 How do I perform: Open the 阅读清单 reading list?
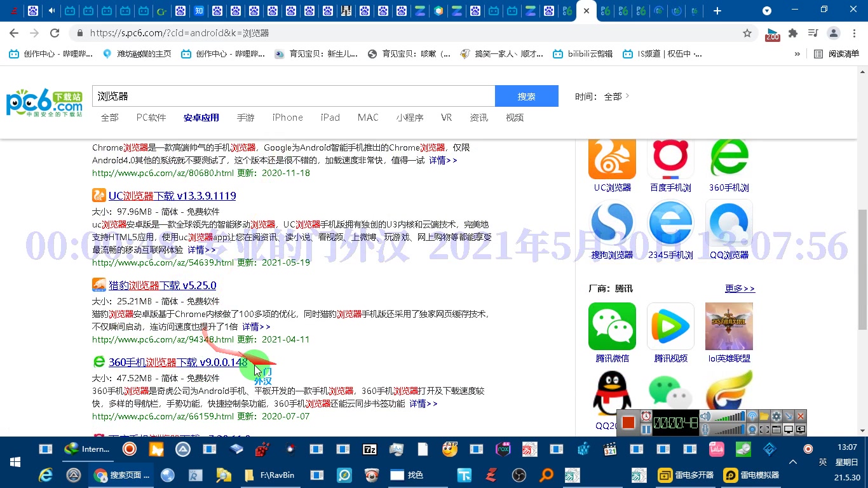coord(836,54)
